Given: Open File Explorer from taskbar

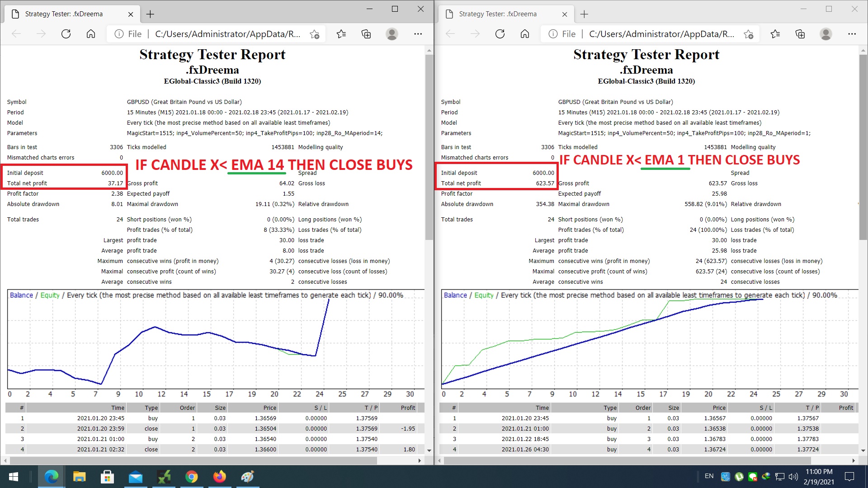Looking at the screenshot, I should click(79, 477).
